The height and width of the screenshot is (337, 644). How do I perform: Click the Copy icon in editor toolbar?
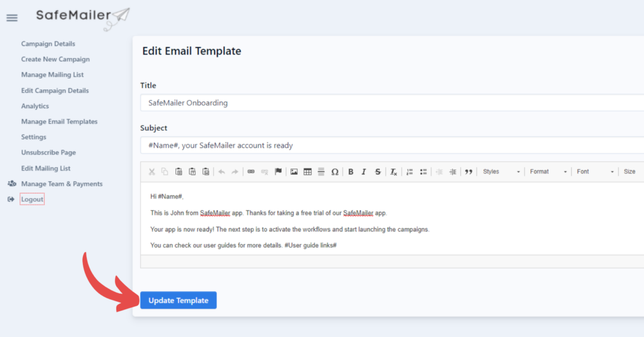click(165, 172)
